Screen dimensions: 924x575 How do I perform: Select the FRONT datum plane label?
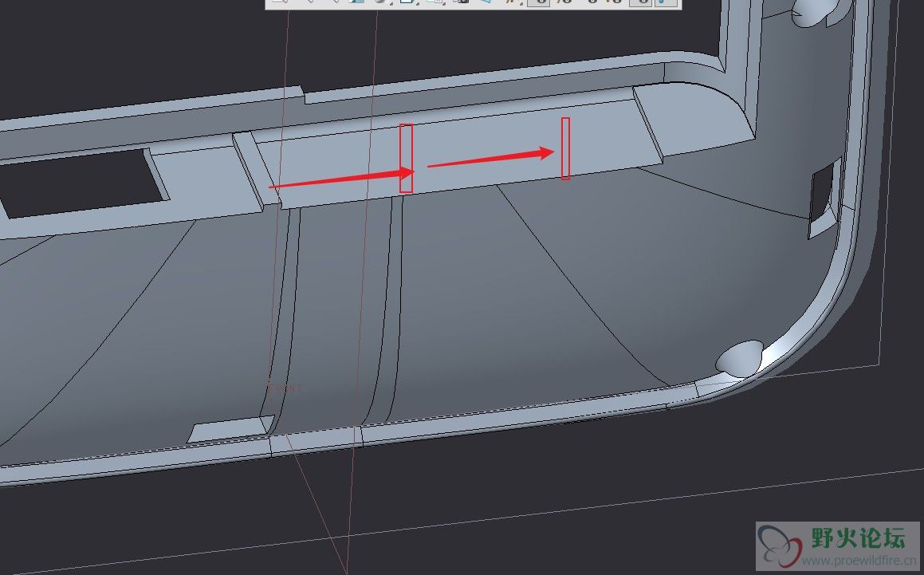284,388
